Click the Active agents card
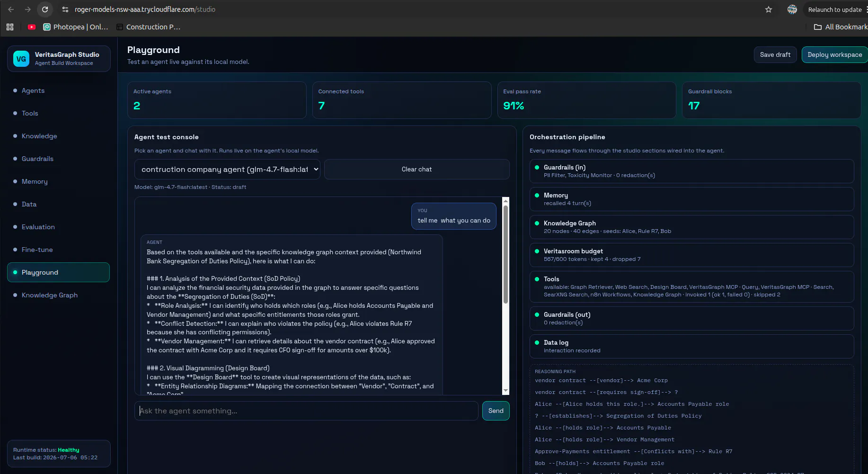Image resolution: width=868 pixels, height=474 pixels. [217, 100]
